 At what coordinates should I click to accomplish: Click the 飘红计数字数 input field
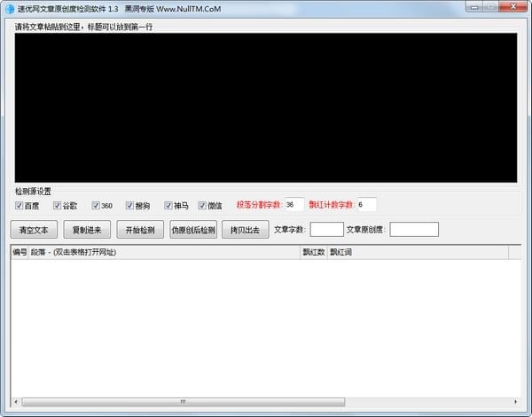367,204
